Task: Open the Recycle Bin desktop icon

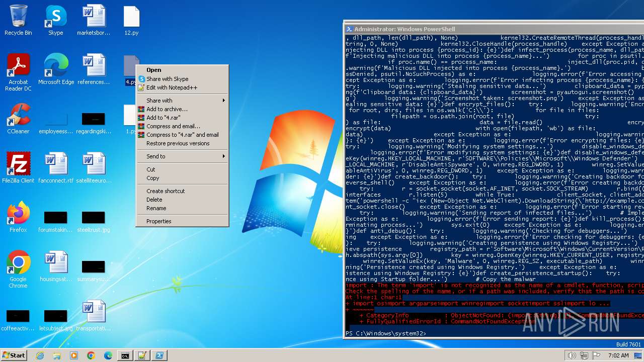Action: coord(18,20)
